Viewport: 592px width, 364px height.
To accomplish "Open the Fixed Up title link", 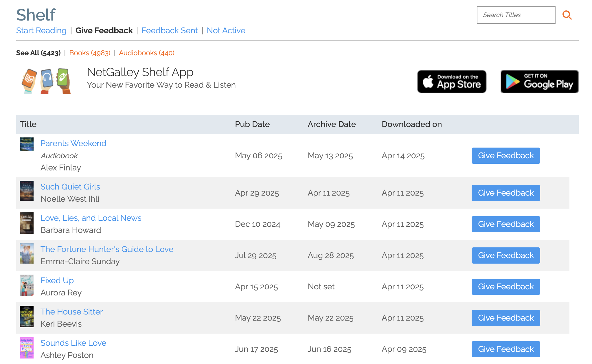I will pos(57,280).
